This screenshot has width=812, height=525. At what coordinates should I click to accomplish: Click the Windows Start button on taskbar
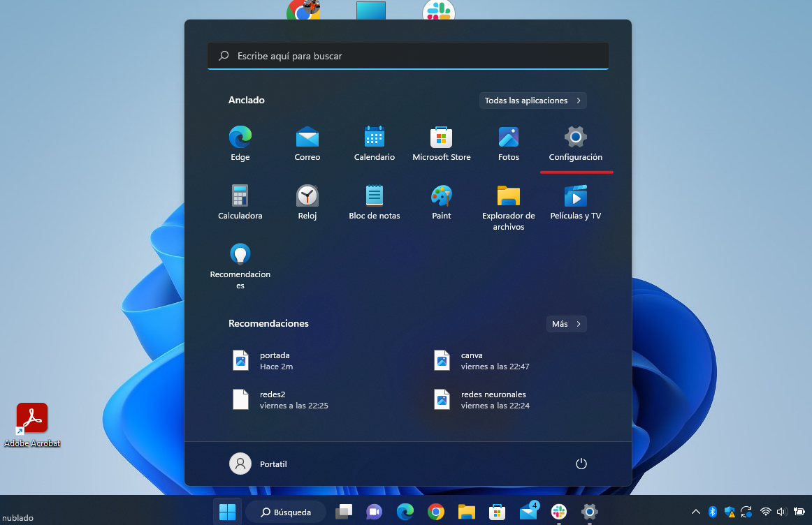pyautogui.click(x=227, y=512)
